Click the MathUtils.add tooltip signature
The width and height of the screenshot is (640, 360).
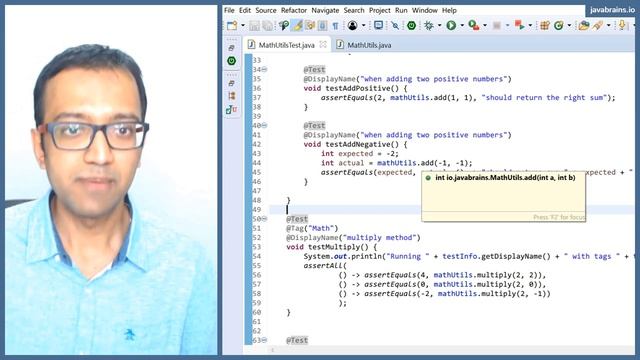tap(505, 178)
